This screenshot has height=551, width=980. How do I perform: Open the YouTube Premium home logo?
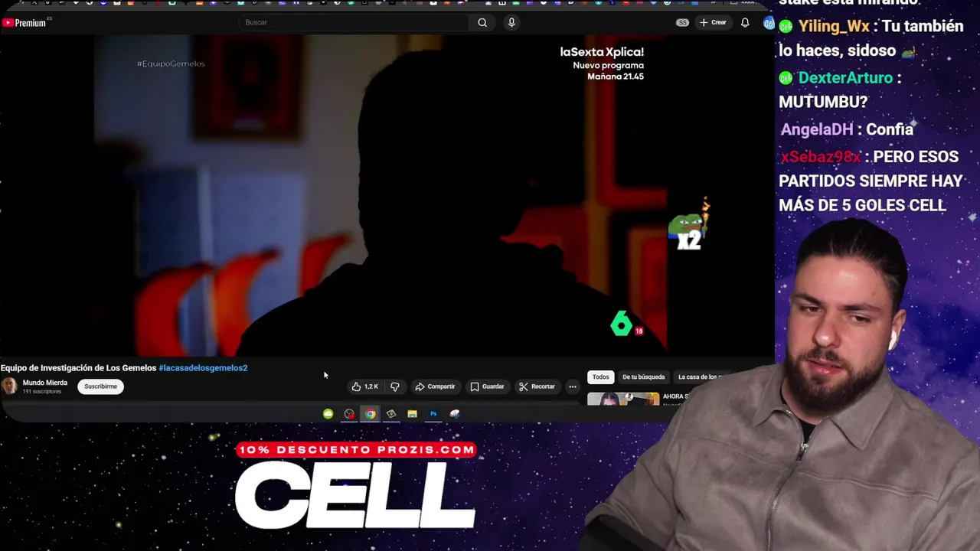click(24, 23)
